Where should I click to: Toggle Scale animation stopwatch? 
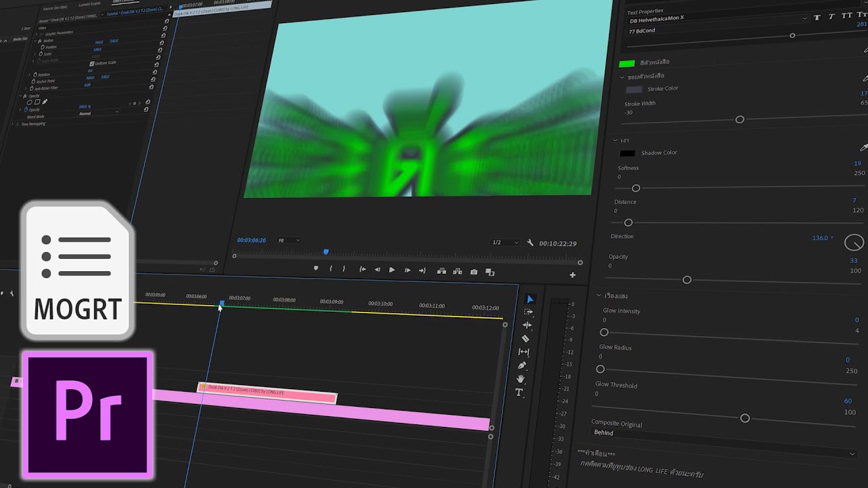click(40, 54)
